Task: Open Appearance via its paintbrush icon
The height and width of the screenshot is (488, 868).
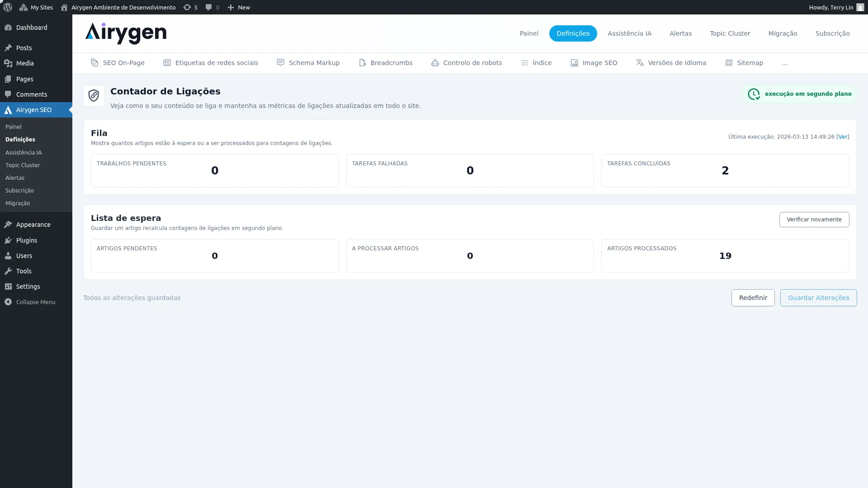Action: click(x=8, y=225)
